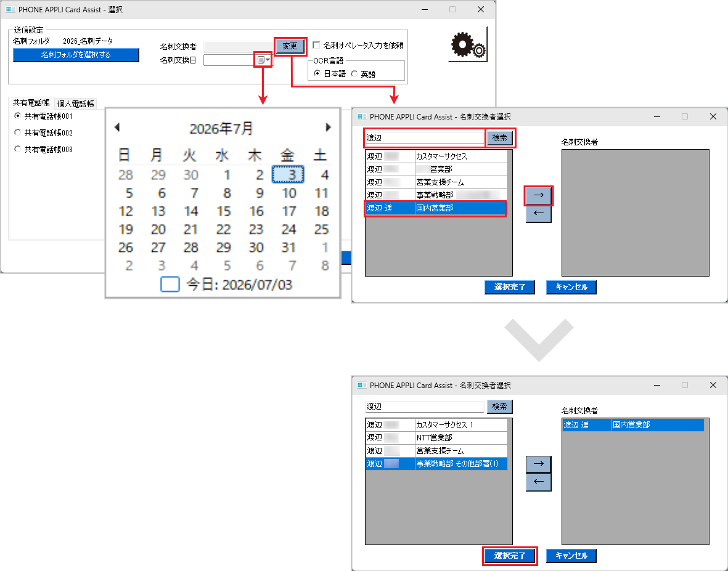Focus the 名刺交換者 field in the 選択 window

pyautogui.click(x=239, y=46)
